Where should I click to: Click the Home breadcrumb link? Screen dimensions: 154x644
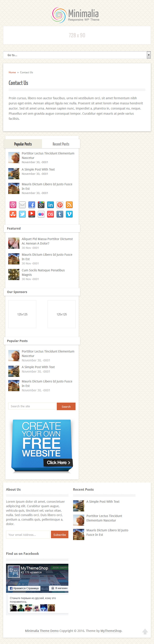12,72
